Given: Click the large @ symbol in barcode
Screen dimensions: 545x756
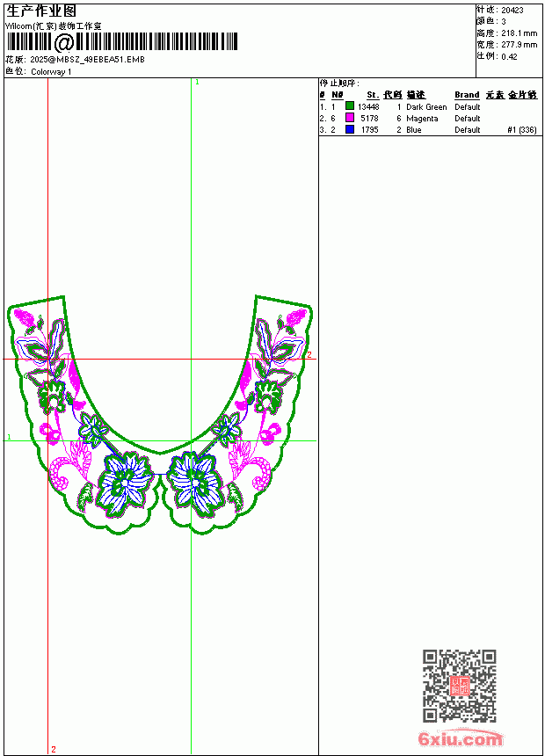Looking at the screenshot, I should click(x=63, y=42).
